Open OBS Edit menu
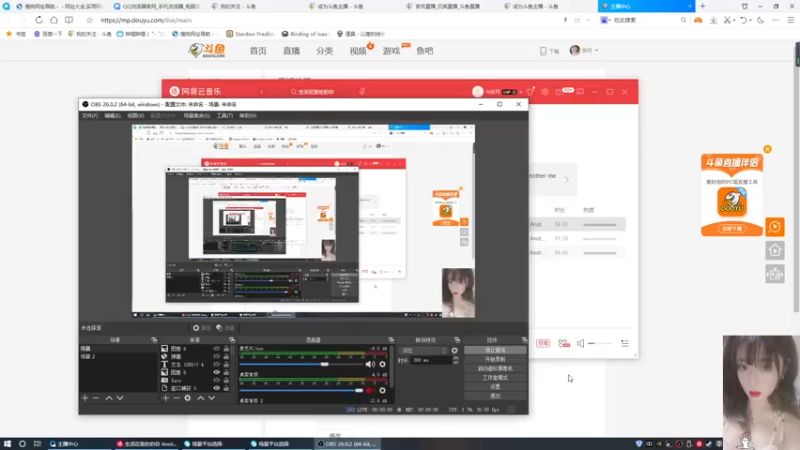Viewport: 800px width, 450px height. 112,116
